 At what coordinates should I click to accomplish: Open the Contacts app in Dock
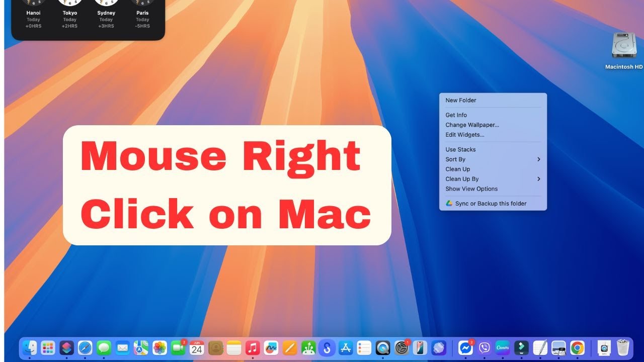pyautogui.click(x=215, y=347)
